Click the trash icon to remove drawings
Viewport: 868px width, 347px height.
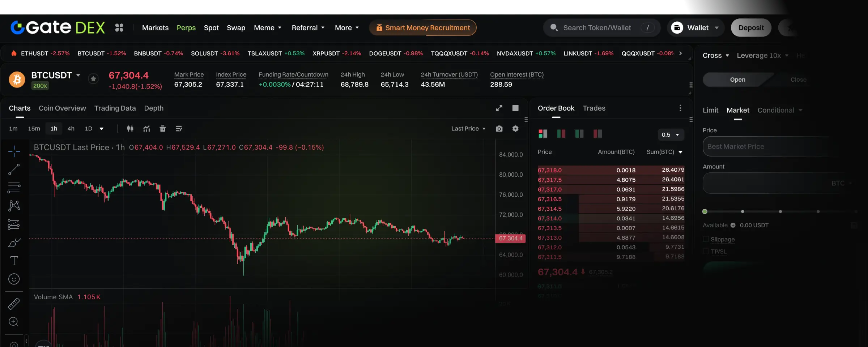pyautogui.click(x=162, y=129)
